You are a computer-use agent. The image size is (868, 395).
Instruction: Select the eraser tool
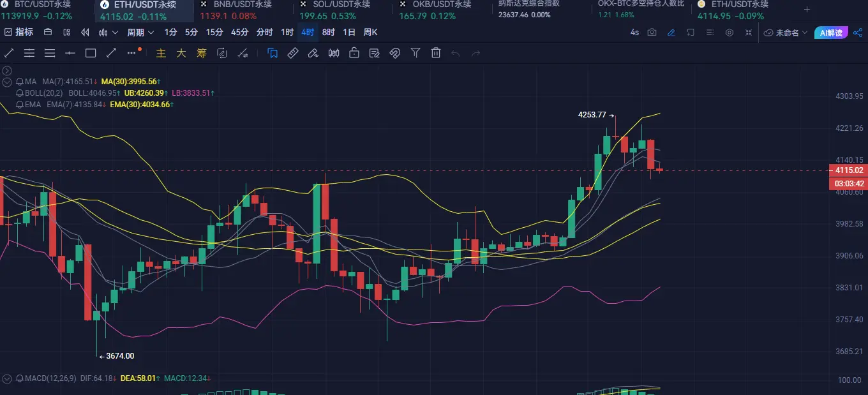[x=313, y=53]
